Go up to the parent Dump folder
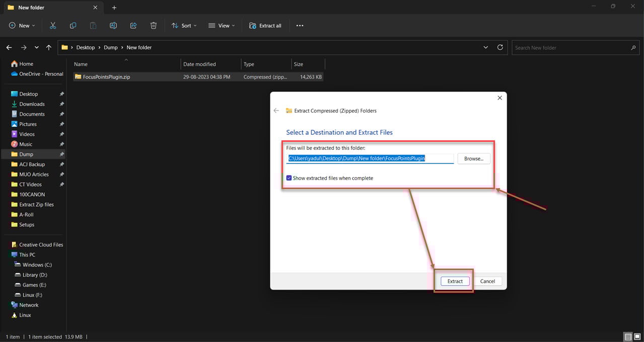 pos(48,47)
